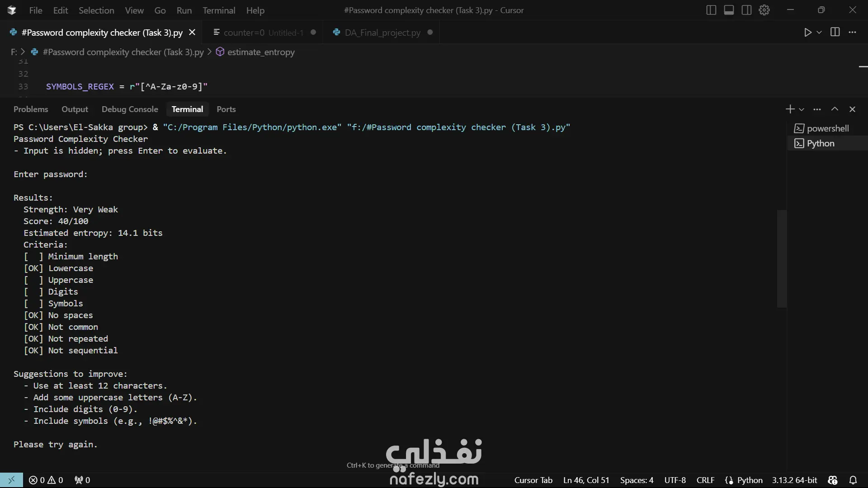Toggle the primary side bar layout
The image size is (868, 488).
(x=711, y=10)
